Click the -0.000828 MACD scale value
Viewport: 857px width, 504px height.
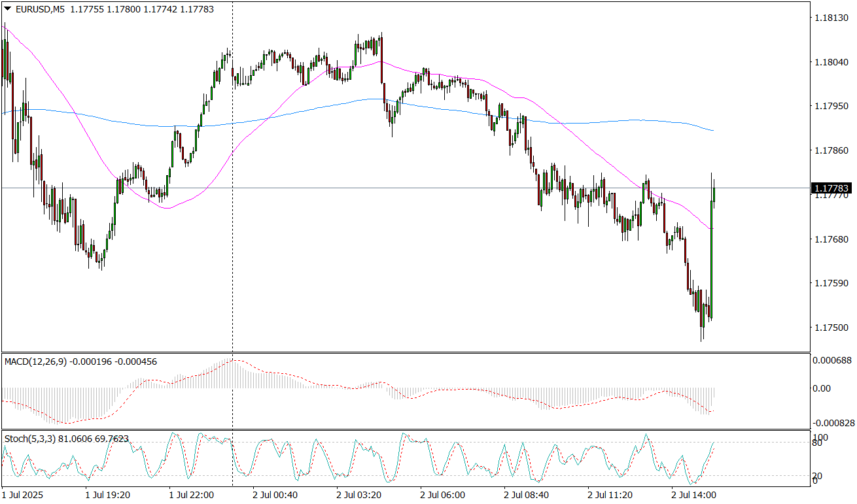pyautogui.click(x=833, y=423)
